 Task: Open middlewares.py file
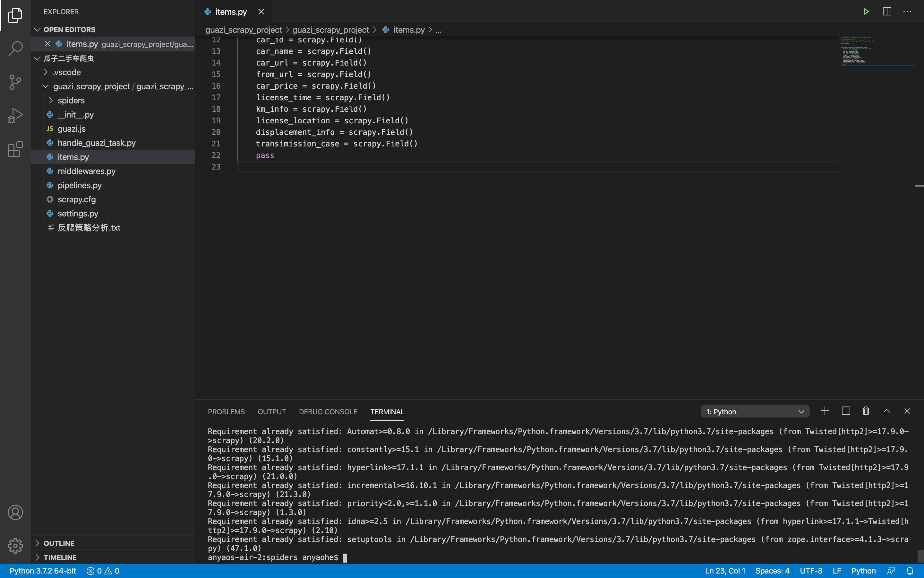click(x=113, y=171)
